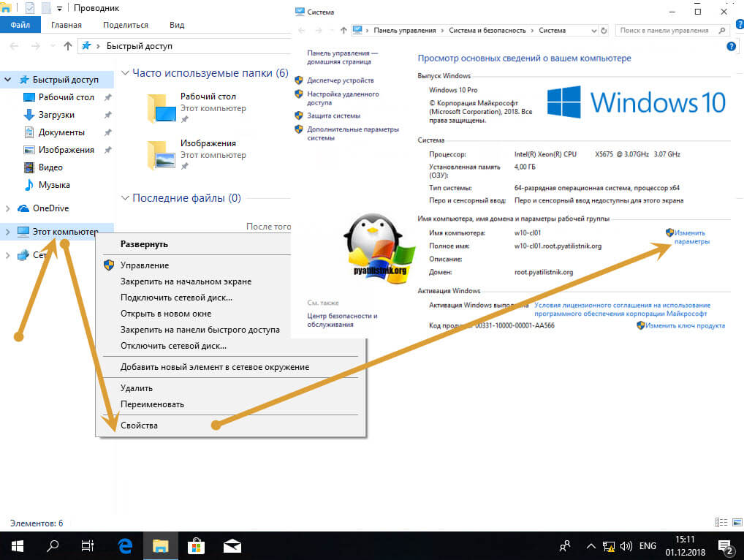744x560 pixels.
Task: Open Дополнительные параметры системы link
Action: pyautogui.click(x=352, y=133)
